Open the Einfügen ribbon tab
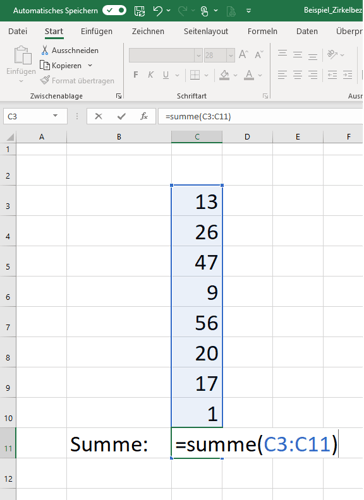Viewport: 364px width, 500px height. click(x=96, y=31)
